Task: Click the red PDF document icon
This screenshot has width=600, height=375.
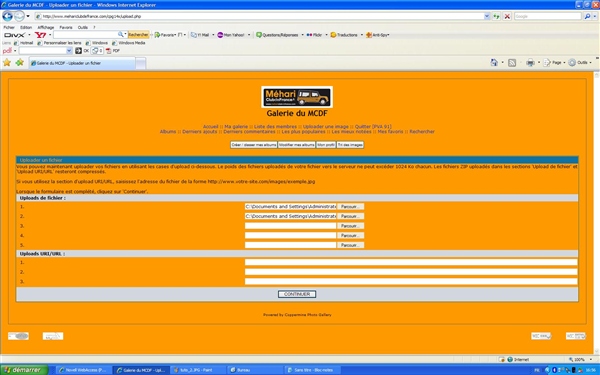Action: [108, 51]
